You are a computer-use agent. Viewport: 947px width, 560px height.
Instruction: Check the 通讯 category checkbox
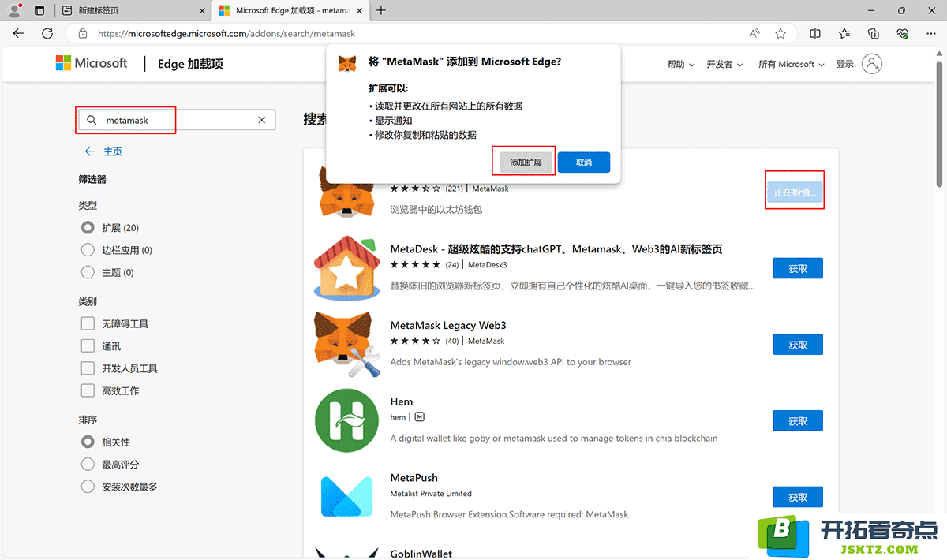(88, 346)
